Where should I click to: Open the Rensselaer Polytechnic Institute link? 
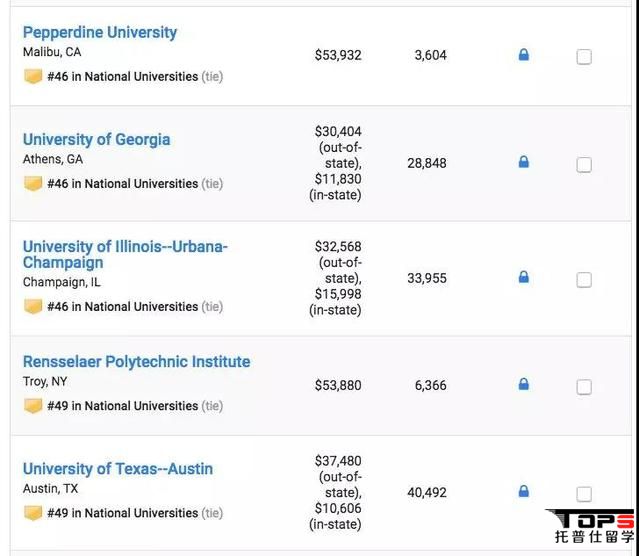click(x=137, y=362)
